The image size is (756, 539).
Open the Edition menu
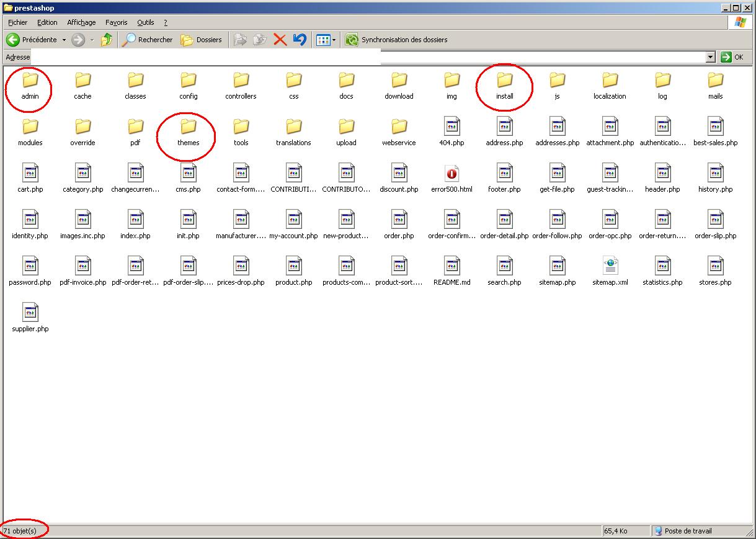click(x=47, y=22)
